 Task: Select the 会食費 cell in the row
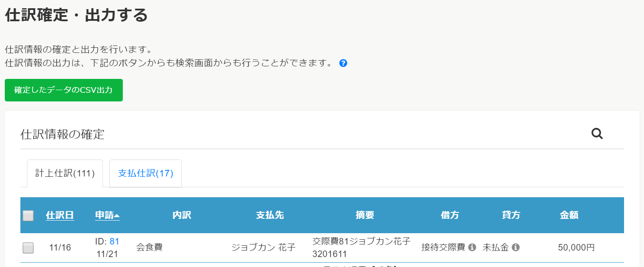click(x=149, y=247)
